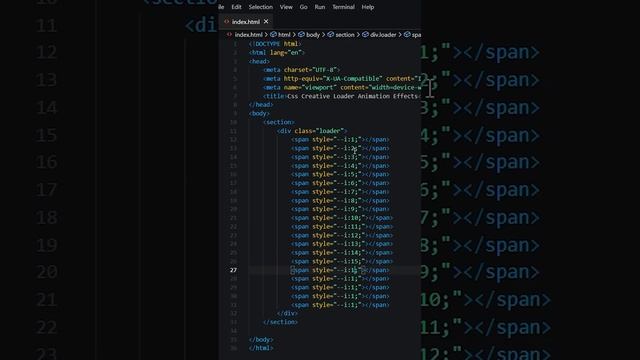The image size is (640, 360).
Task: Click the closing /head tag line
Action: [x=261, y=104]
